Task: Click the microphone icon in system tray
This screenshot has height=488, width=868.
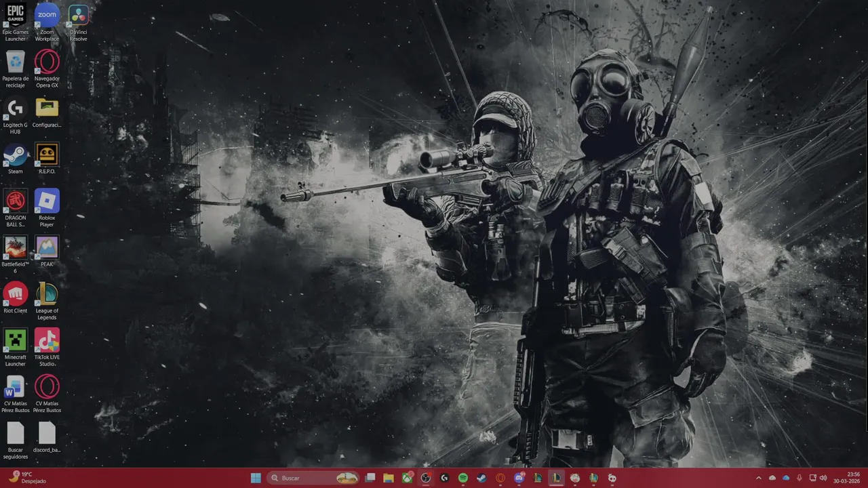Action: click(x=800, y=478)
